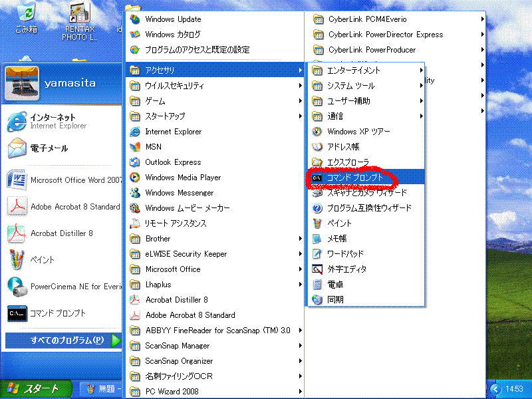This screenshot has height=399, width=532.
Task: Expand Microsoft Office program group
Action: coord(215,269)
